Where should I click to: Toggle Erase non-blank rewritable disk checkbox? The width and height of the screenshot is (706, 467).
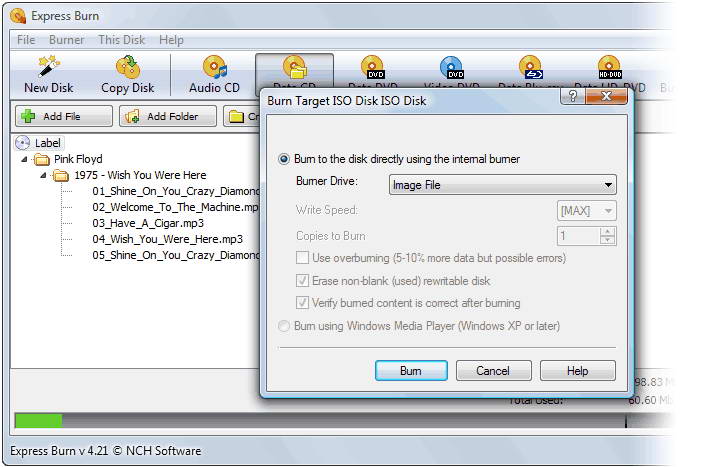click(x=302, y=281)
